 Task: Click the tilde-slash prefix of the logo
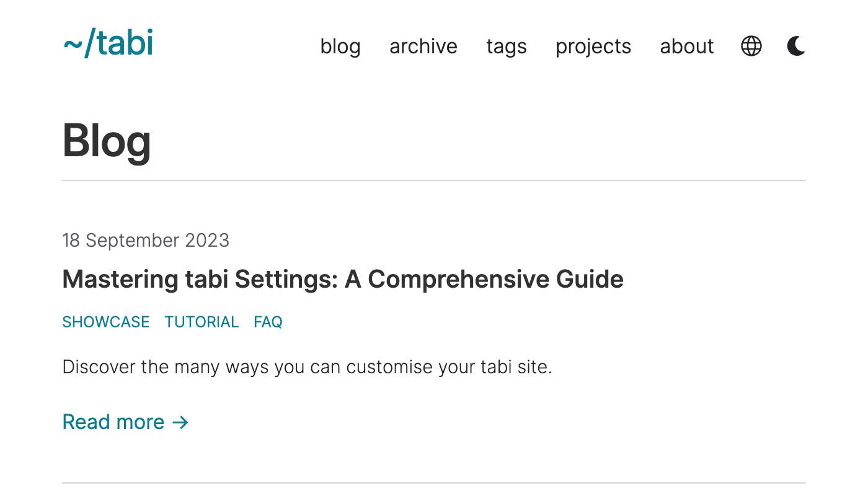click(78, 45)
